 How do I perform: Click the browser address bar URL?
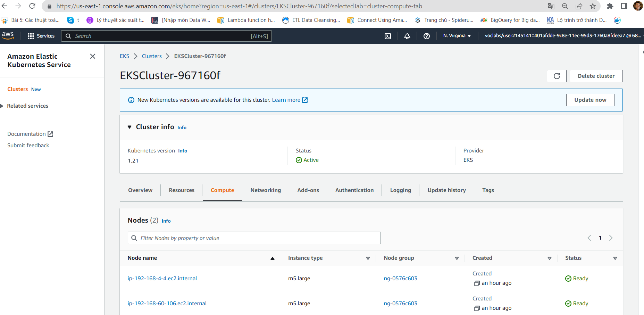tap(239, 6)
